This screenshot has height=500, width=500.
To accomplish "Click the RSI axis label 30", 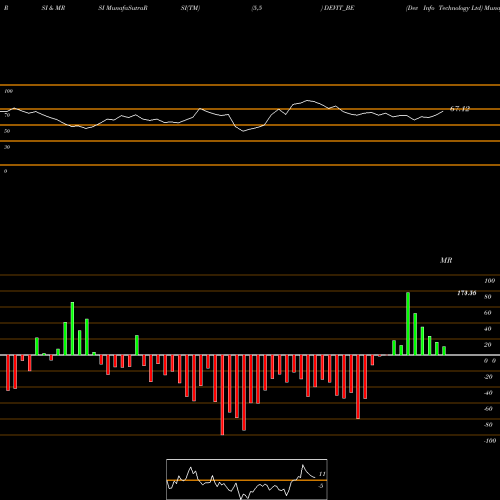I will (x=7, y=147).
